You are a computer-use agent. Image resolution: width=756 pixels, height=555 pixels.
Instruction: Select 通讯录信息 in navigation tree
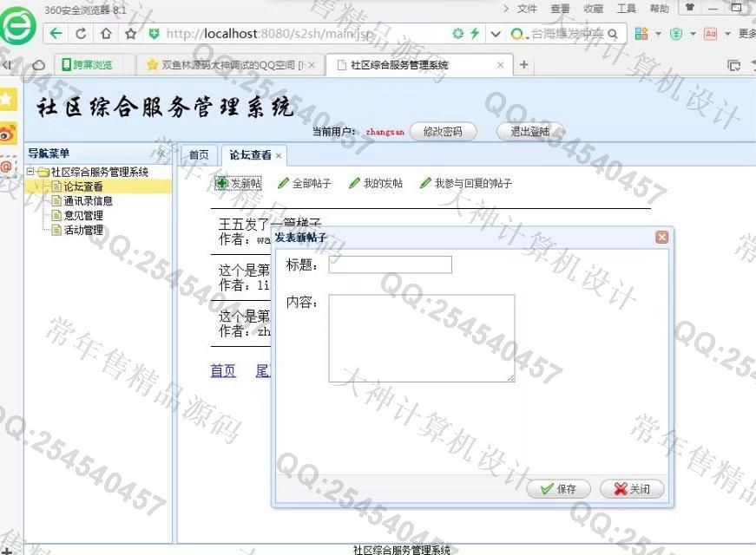[89, 201]
